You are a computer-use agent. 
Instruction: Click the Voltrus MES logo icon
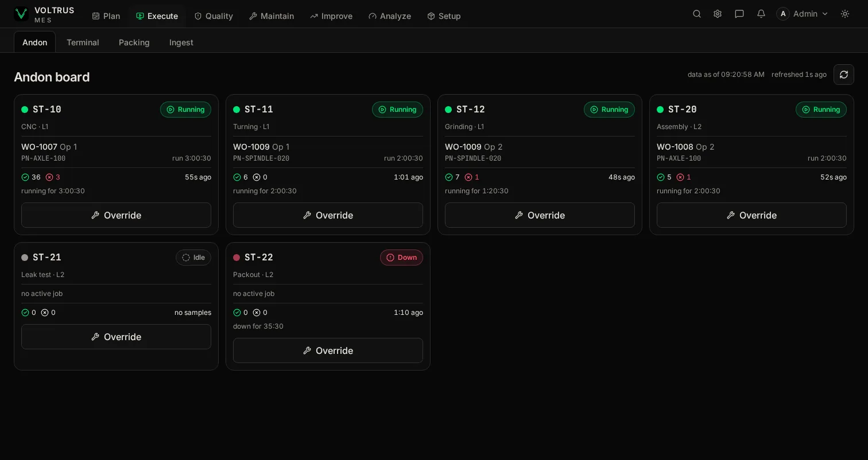(x=21, y=14)
